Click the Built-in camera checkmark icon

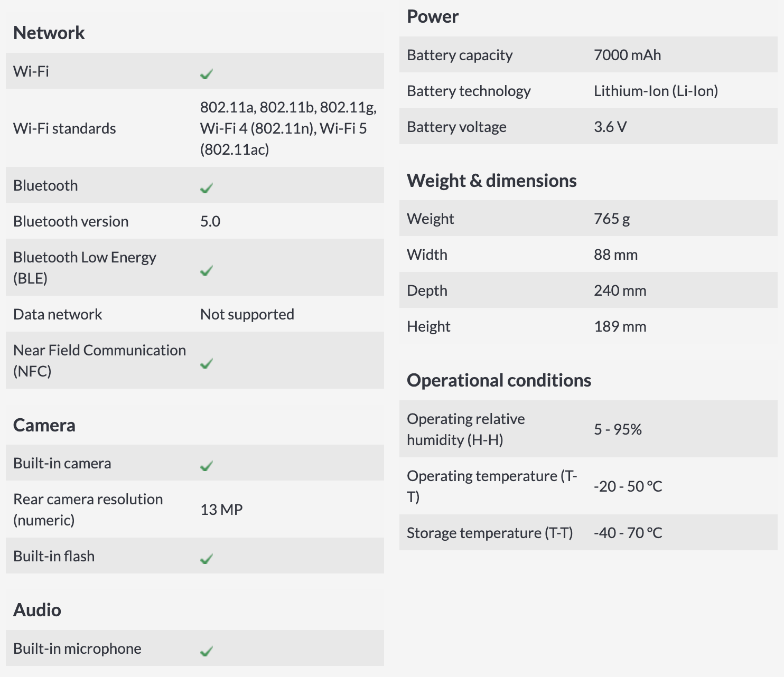click(x=207, y=466)
